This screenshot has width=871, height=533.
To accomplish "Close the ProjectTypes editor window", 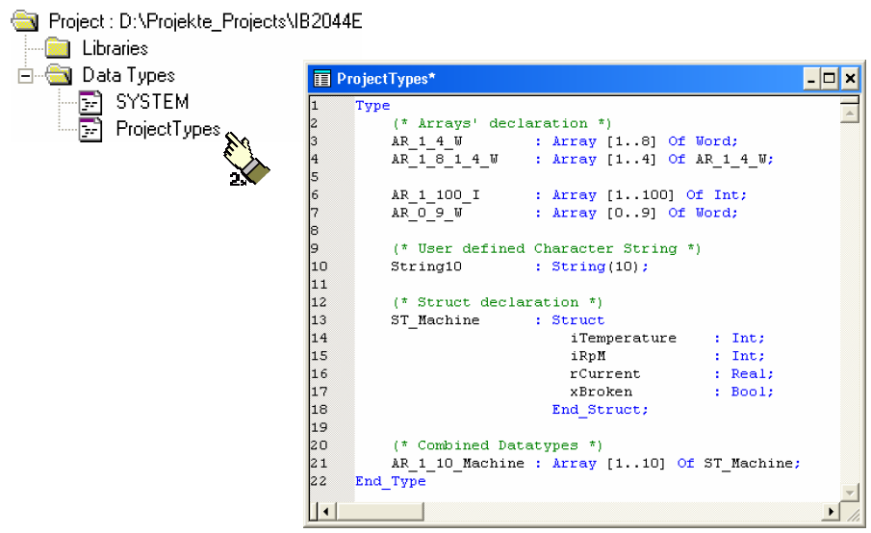I will click(850, 79).
